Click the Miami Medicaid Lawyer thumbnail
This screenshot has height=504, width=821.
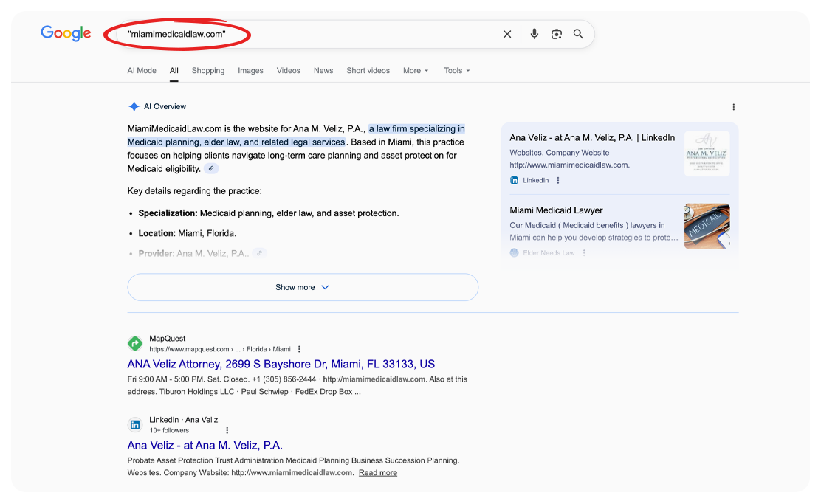707,226
